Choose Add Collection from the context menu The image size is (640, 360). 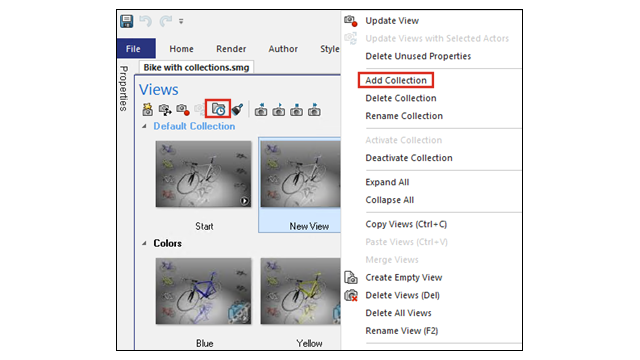396,80
